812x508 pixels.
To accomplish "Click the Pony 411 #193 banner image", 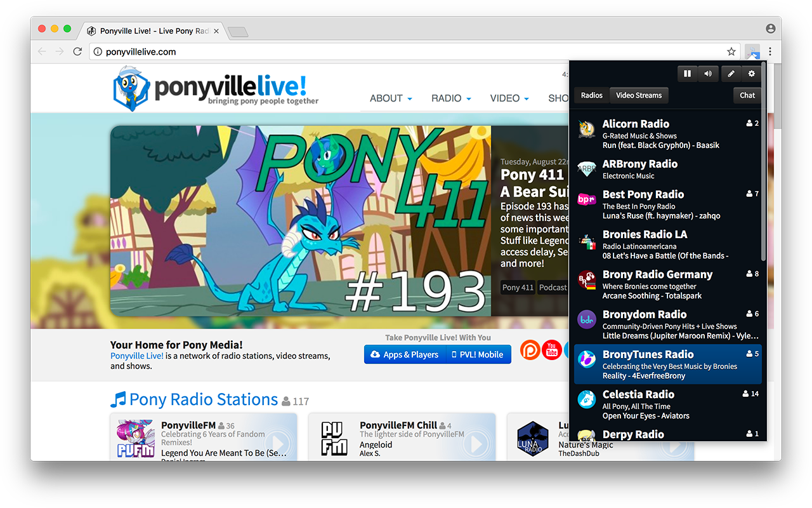I will coord(301,220).
